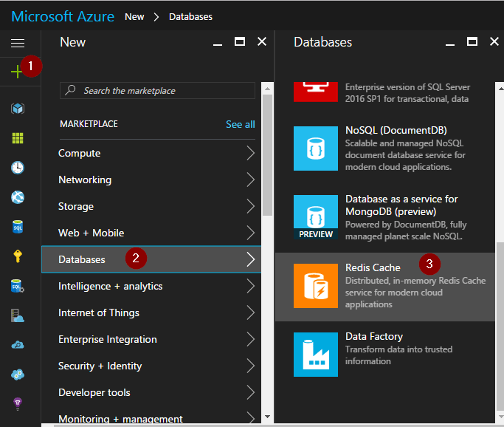Open SQL databases icon in sidebar

(x=18, y=227)
